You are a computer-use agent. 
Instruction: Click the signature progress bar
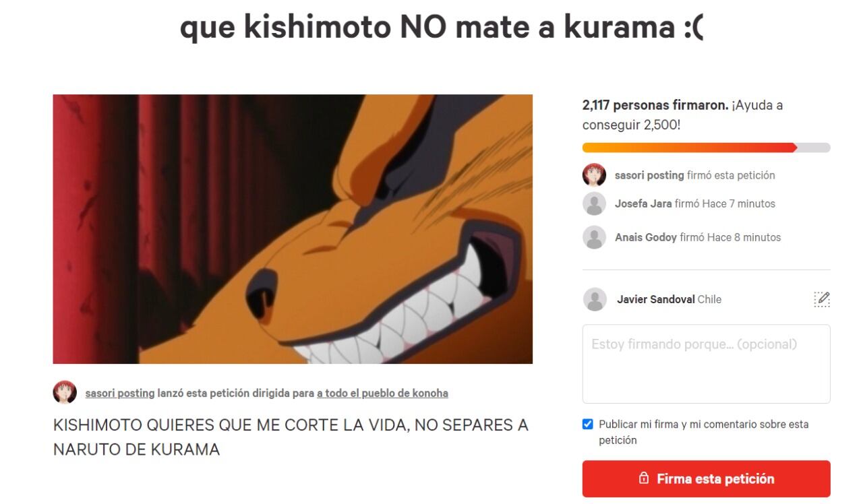click(706, 148)
